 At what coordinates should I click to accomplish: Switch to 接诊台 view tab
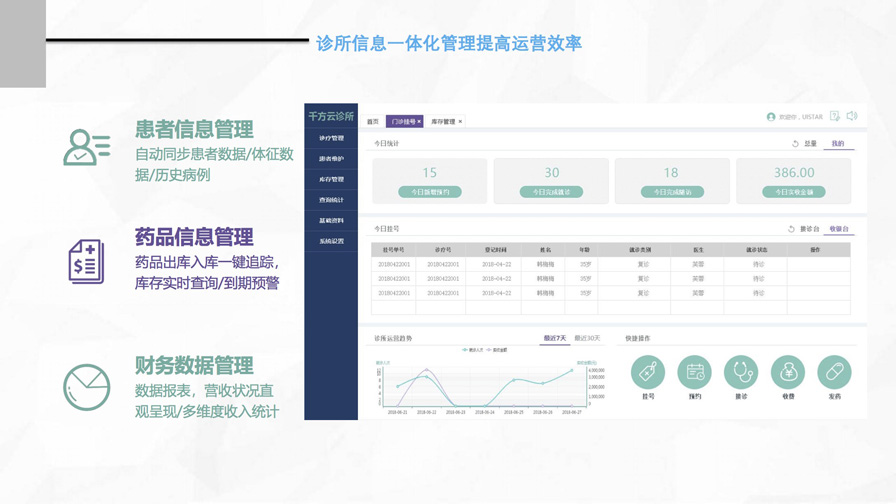(x=809, y=229)
